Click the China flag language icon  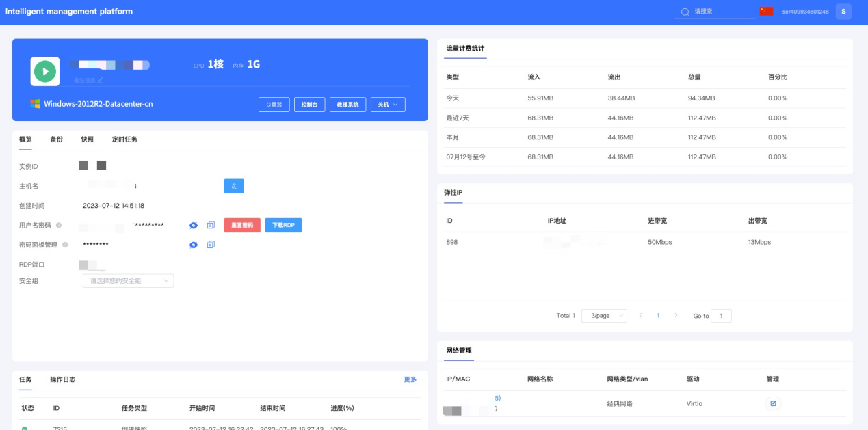766,12
